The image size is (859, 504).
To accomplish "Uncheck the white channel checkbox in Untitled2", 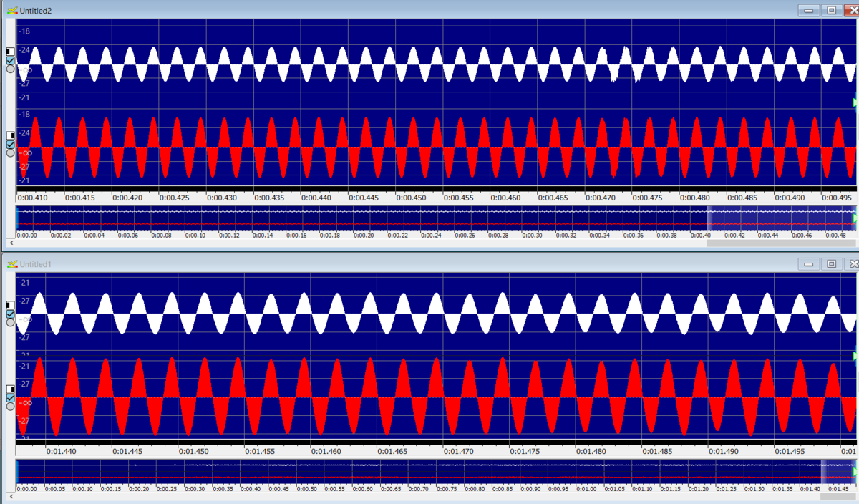I will [x=10, y=61].
